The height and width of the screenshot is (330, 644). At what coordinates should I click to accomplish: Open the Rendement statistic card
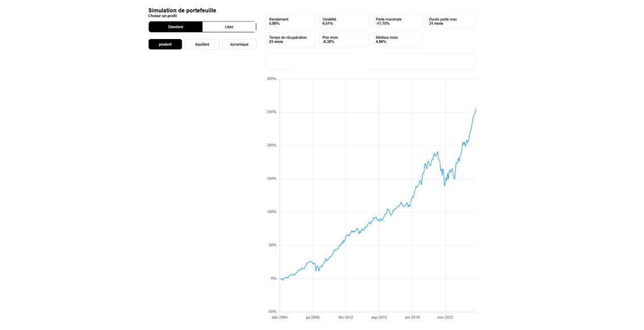click(x=290, y=21)
